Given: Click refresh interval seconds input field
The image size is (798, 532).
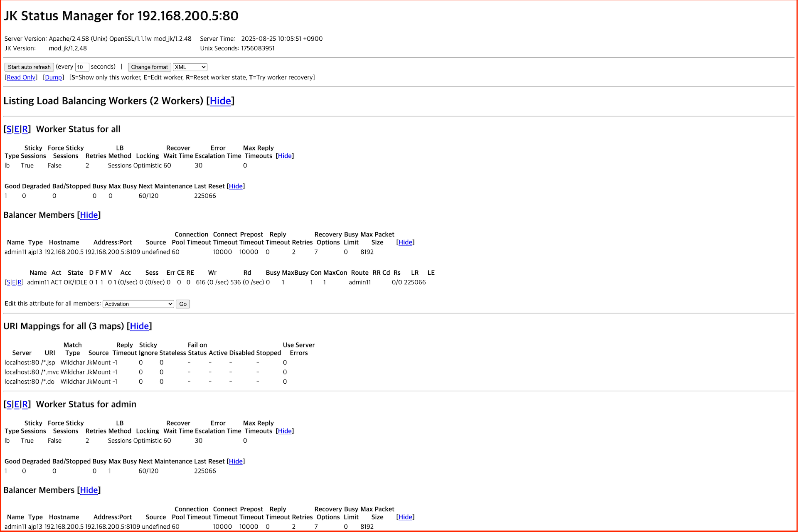Looking at the screenshot, I should [x=81, y=67].
